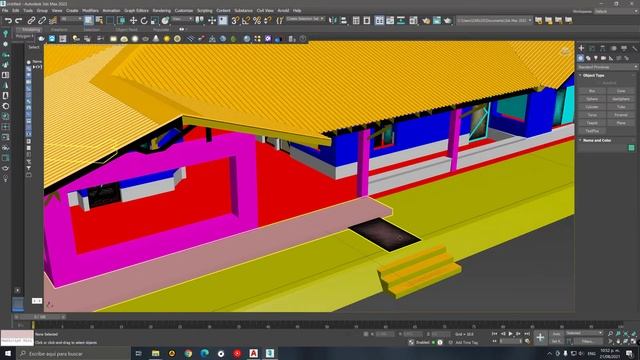640x360 pixels.
Task: Open the Layer Explorer icon
Action: click(367, 20)
